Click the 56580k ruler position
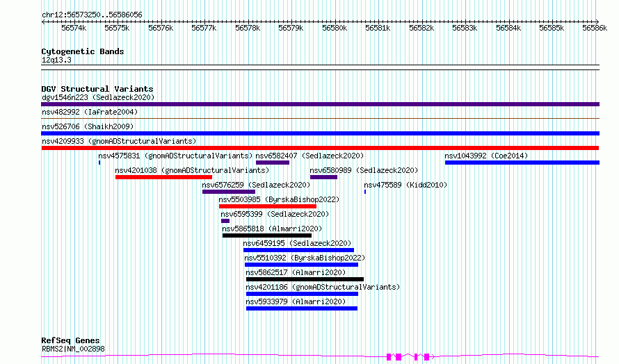 point(335,28)
